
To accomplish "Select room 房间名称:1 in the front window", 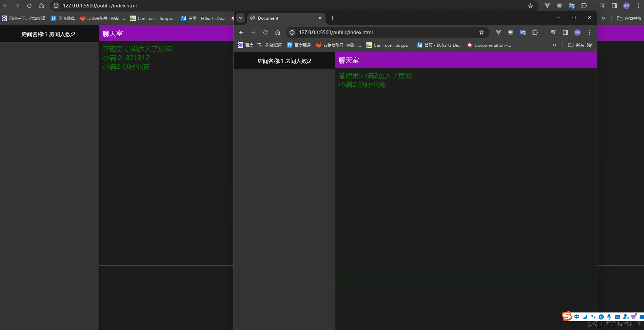I will pyautogui.click(x=284, y=61).
